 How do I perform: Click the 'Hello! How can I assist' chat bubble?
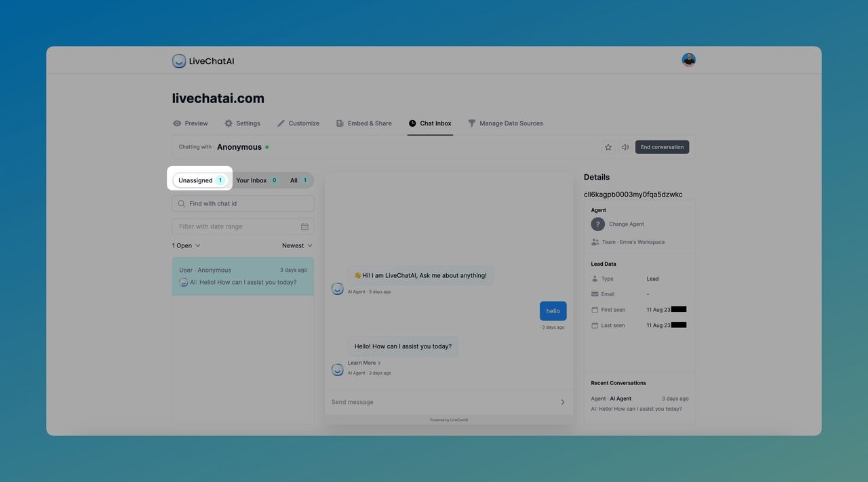pos(403,346)
